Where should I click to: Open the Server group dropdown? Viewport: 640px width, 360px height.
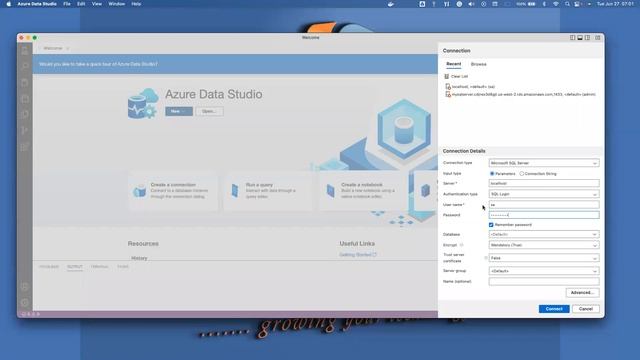(x=544, y=271)
